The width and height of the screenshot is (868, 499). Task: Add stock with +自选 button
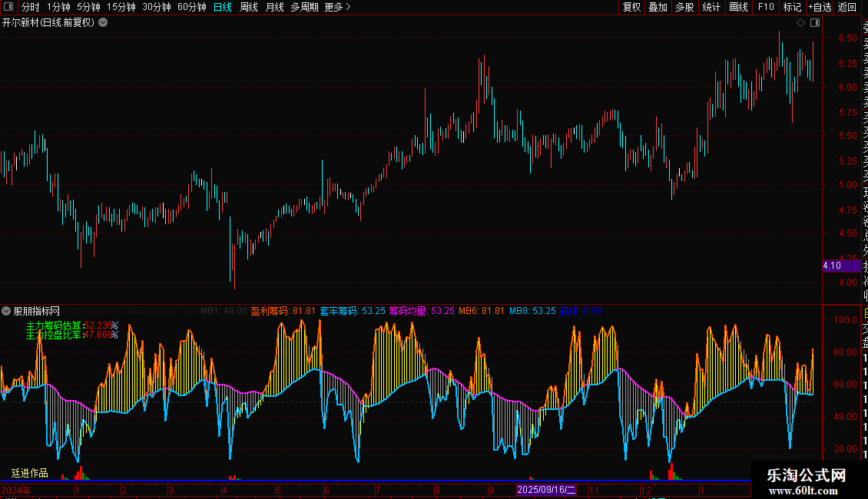[x=820, y=7]
